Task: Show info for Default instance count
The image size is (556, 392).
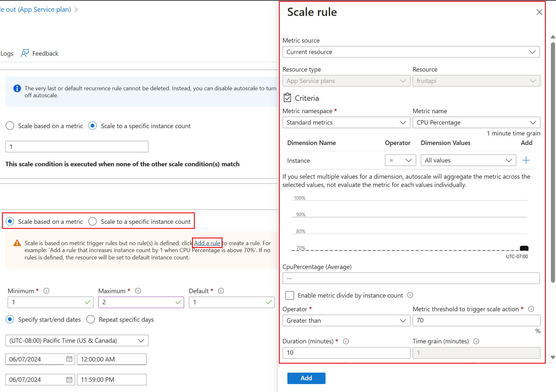Action: [221, 291]
